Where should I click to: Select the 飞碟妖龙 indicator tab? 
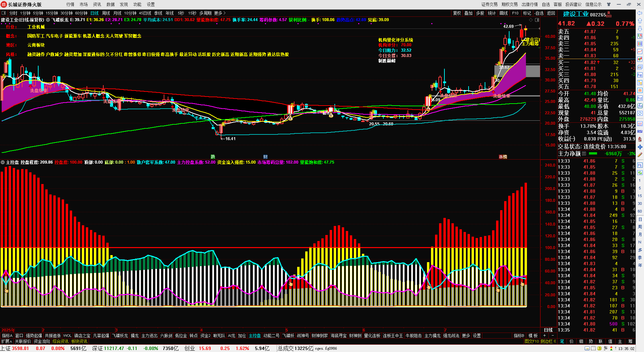[120, 336]
